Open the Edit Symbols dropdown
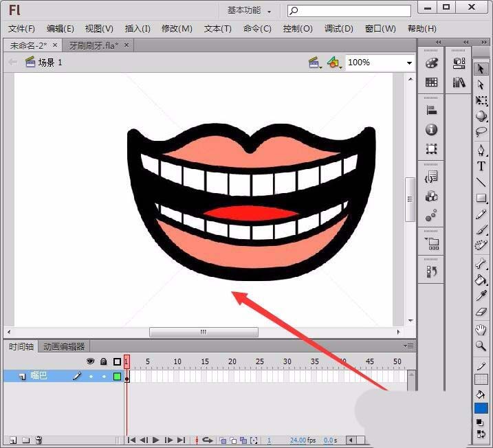This screenshot has height=448, width=493. click(334, 63)
